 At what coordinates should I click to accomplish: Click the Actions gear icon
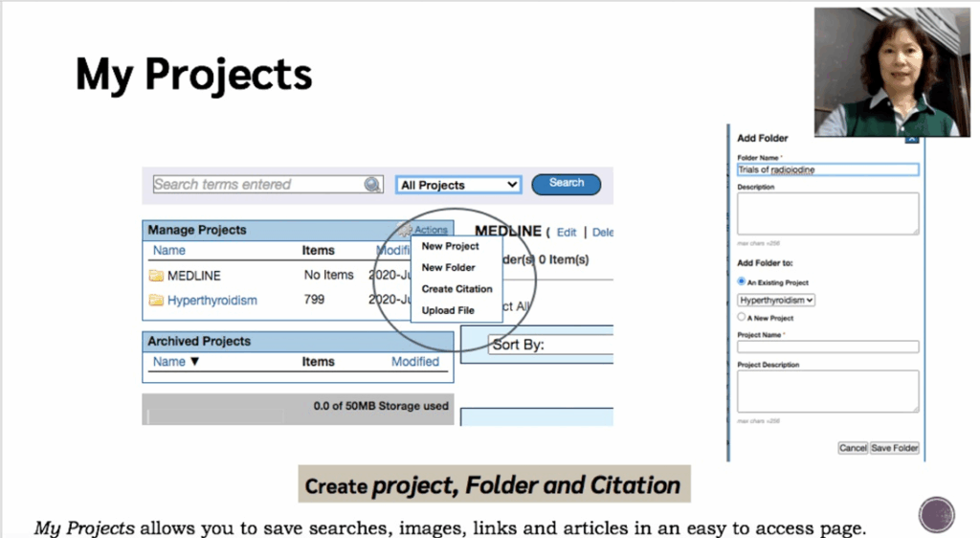click(x=406, y=230)
